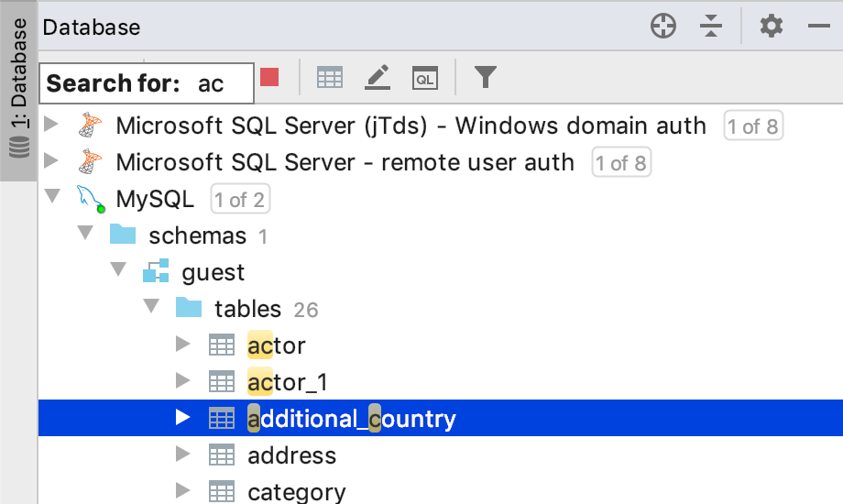Click the 1: Database side tool window tab

(x=19, y=91)
